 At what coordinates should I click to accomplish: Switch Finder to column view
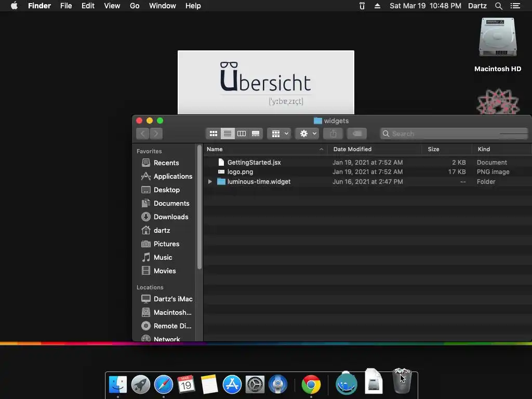click(242, 134)
